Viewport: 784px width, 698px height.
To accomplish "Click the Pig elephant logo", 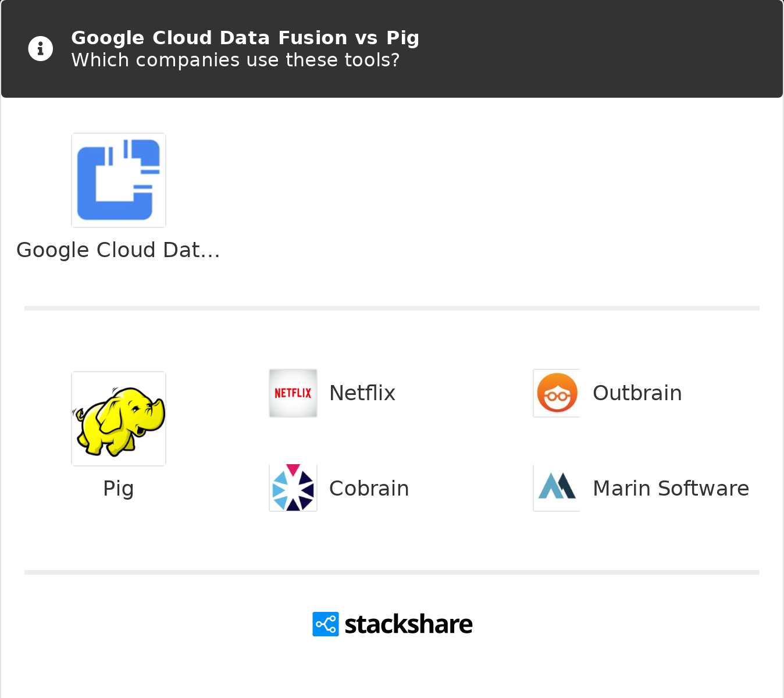I will [119, 419].
